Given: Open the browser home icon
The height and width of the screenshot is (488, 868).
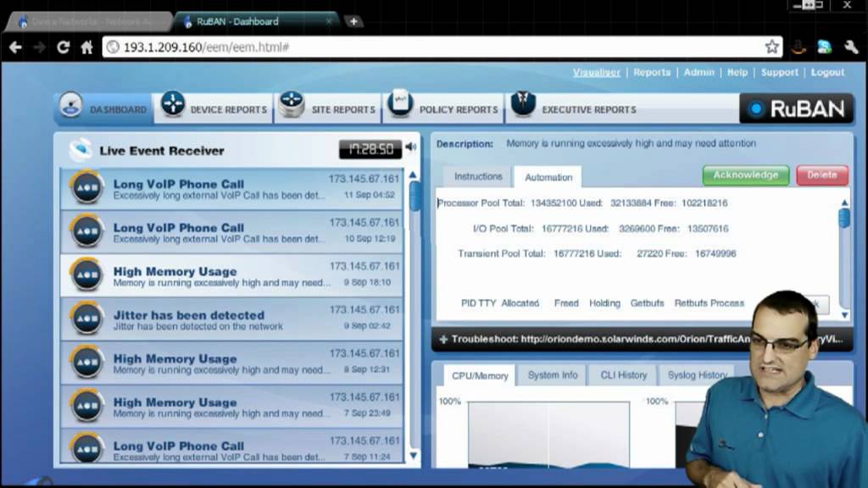Looking at the screenshot, I should click(87, 47).
